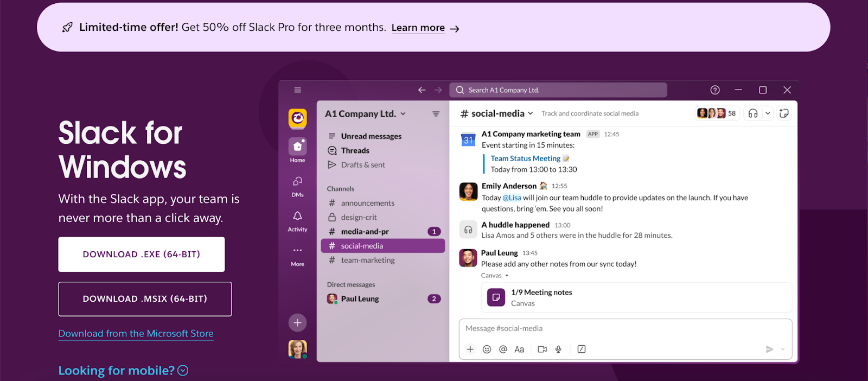The width and height of the screenshot is (868, 381).
Task: Record a video clip with the camera icon
Action: pos(542,349)
